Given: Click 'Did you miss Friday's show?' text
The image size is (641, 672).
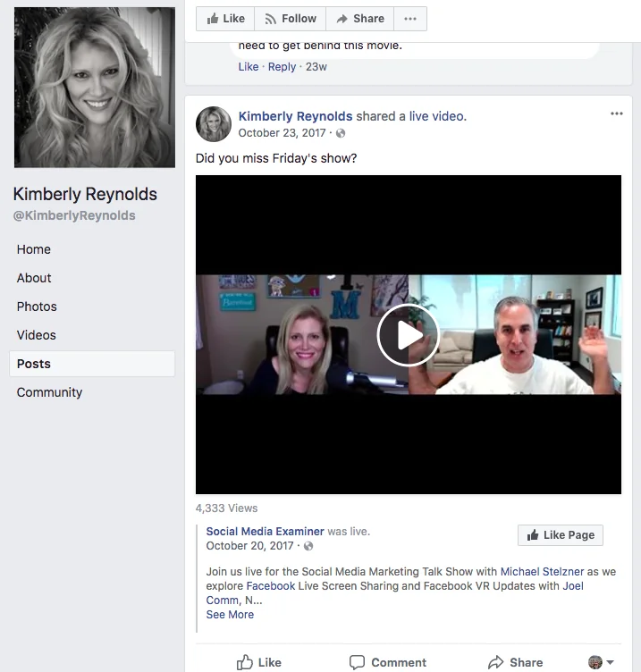Looking at the screenshot, I should click(x=276, y=158).
